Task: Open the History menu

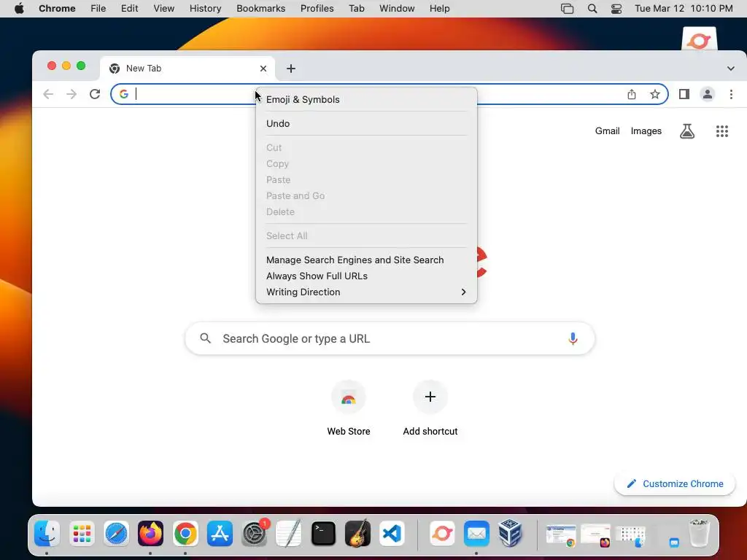Action: (205, 9)
